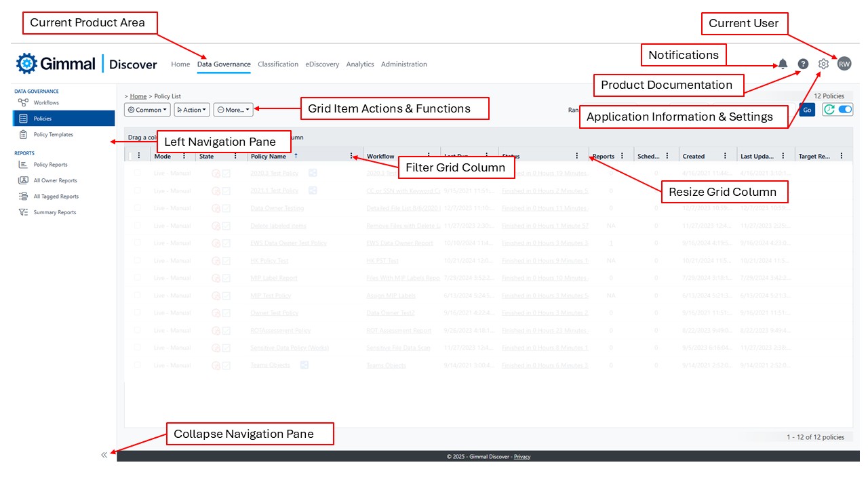Open All Tagged Reports in sidebar

[56, 197]
